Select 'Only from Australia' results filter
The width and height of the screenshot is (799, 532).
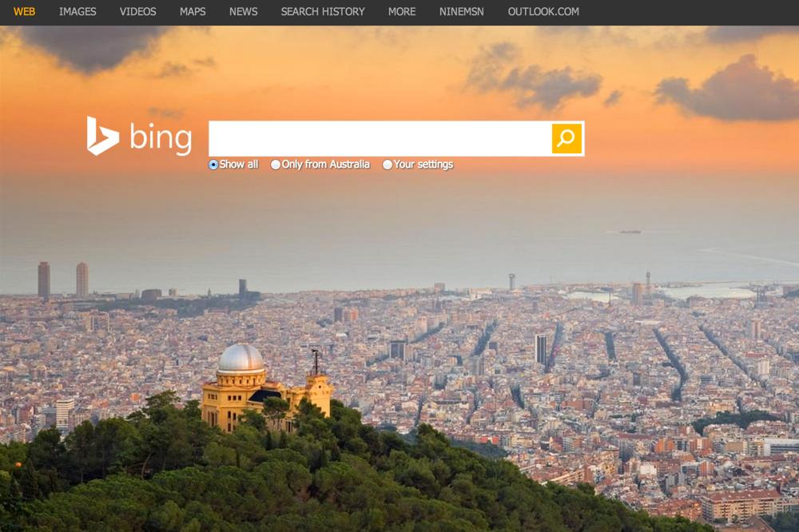click(x=276, y=165)
